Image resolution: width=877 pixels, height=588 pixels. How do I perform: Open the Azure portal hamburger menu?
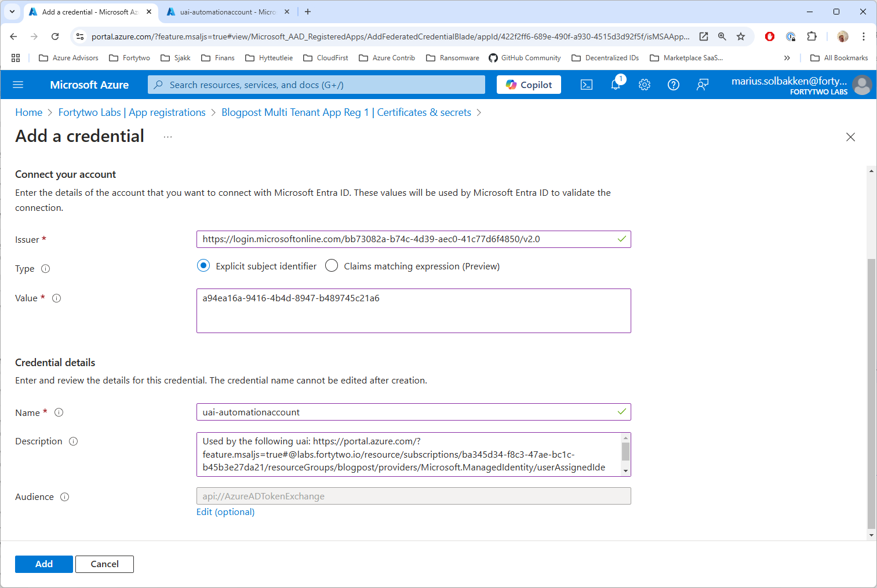point(18,85)
